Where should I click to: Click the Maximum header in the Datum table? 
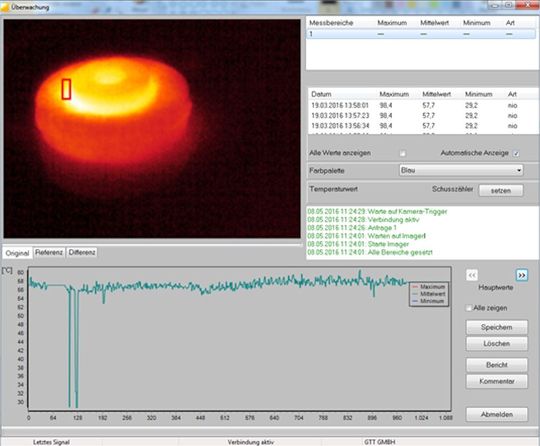(394, 94)
